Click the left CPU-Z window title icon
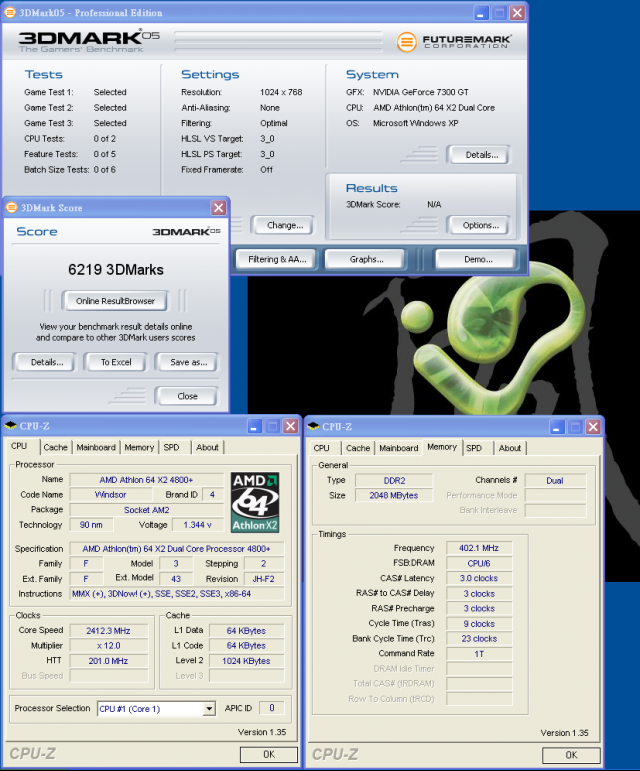 pos(10,426)
